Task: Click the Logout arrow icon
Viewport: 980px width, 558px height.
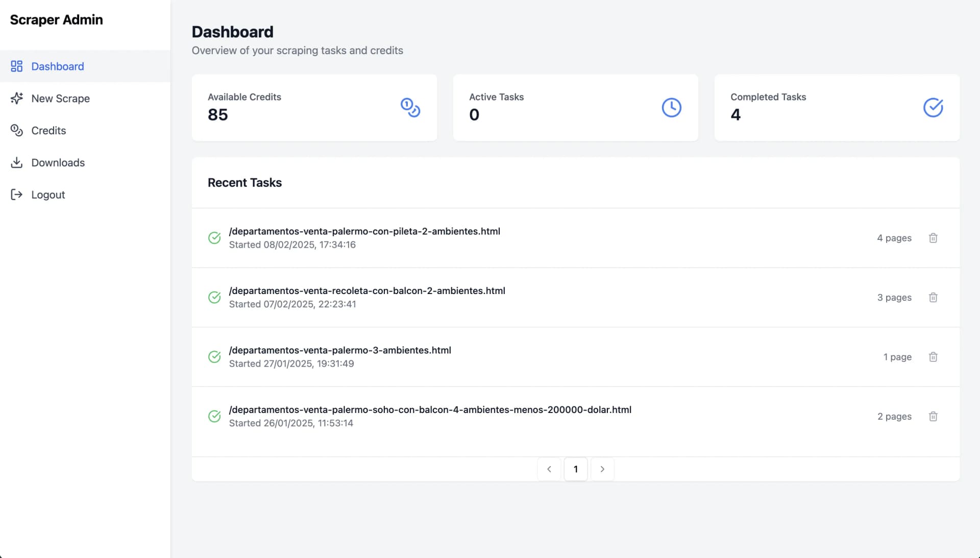Action: [16, 194]
